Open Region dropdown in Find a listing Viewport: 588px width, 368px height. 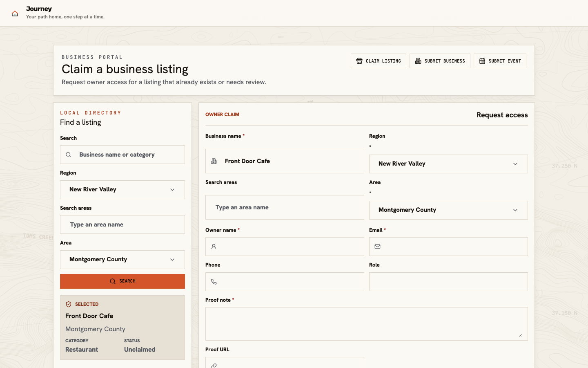coord(122,190)
